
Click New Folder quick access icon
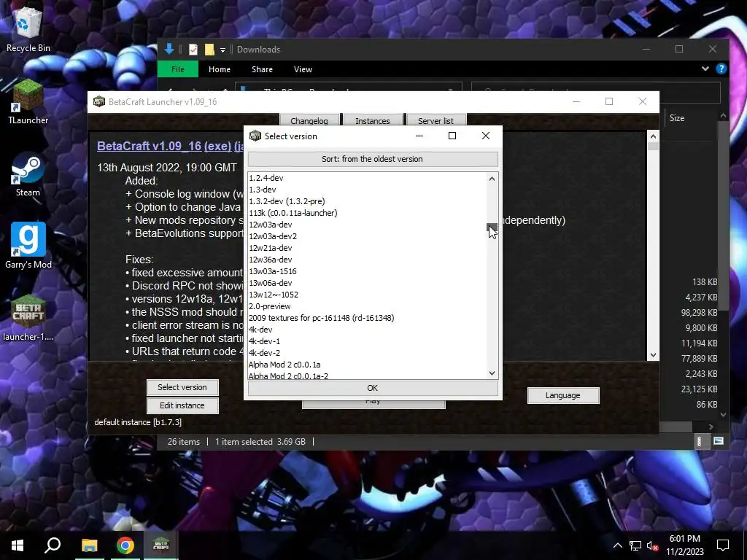pyautogui.click(x=209, y=49)
